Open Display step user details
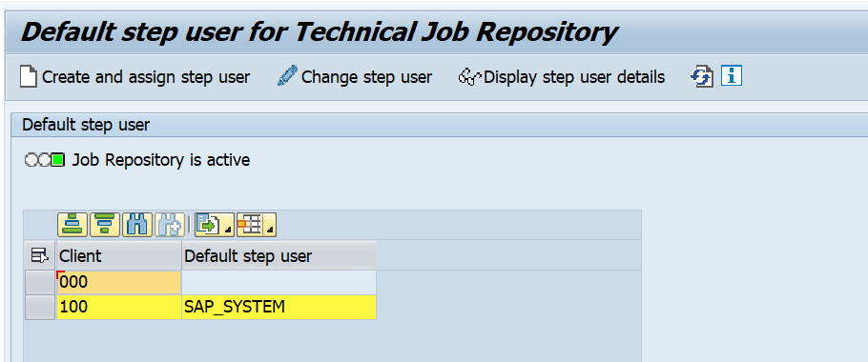 561,77
